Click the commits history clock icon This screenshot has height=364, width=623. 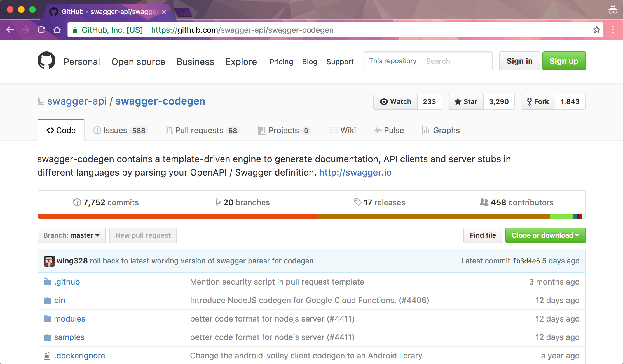tap(77, 202)
